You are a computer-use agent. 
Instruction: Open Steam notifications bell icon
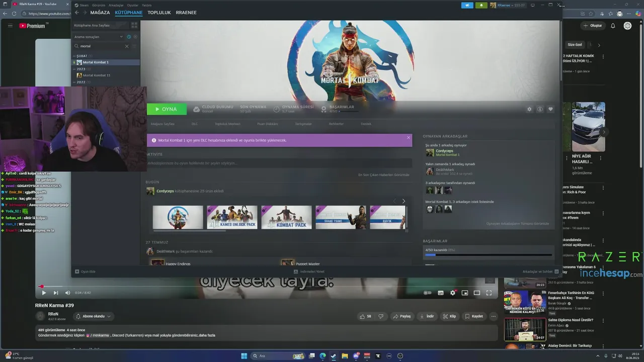pos(481,5)
